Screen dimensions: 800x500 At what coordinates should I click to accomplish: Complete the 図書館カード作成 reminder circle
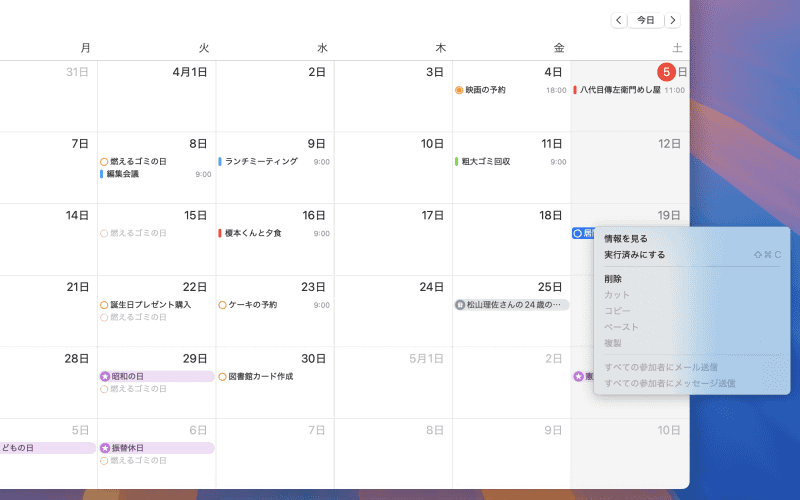coord(222,377)
